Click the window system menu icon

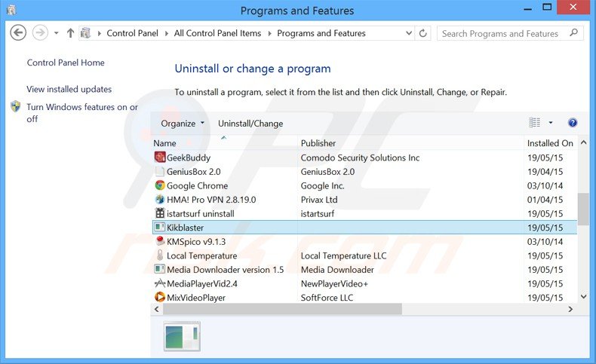(x=11, y=11)
